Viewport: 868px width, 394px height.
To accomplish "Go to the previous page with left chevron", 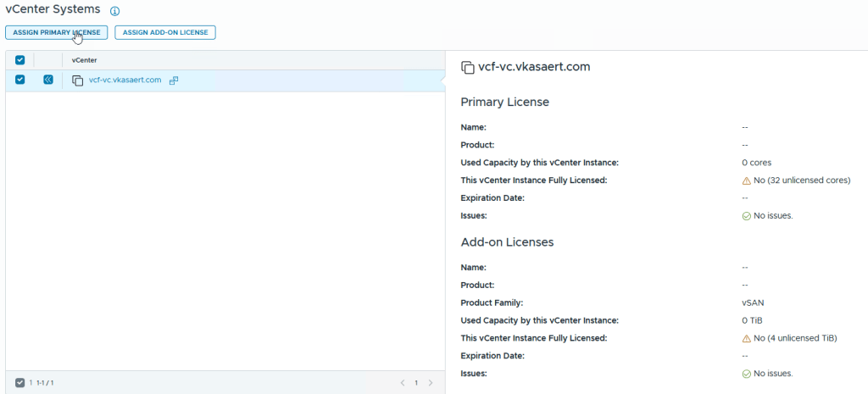I will [403, 383].
